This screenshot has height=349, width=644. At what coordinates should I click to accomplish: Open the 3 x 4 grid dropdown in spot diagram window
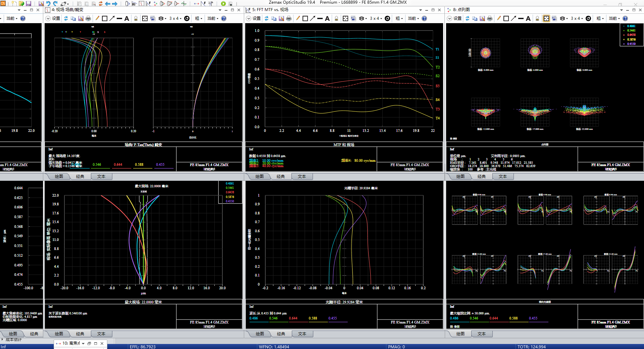click(x=577, y=18)
